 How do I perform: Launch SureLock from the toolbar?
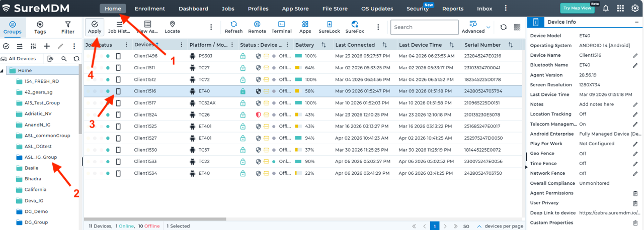[x=329, y=27]
